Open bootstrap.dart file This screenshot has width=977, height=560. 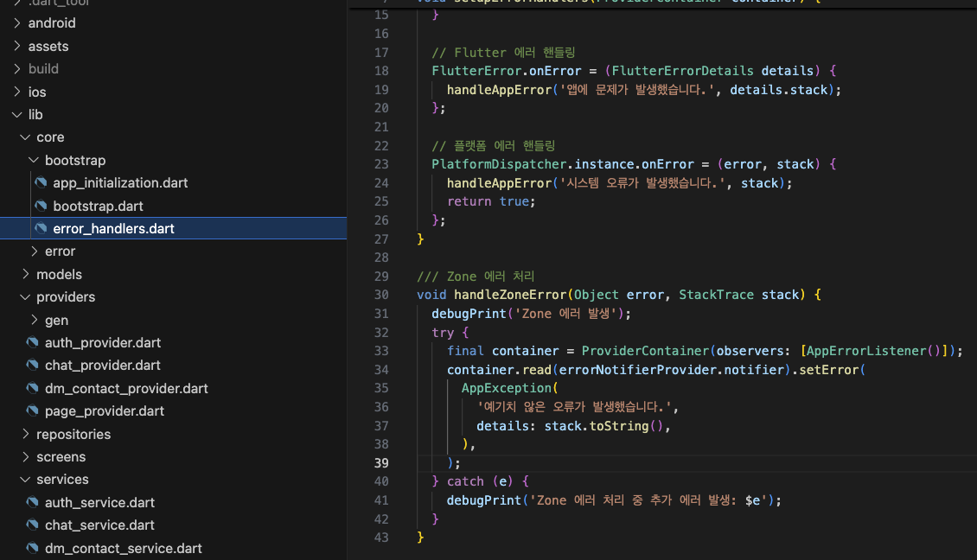point(98,206)
